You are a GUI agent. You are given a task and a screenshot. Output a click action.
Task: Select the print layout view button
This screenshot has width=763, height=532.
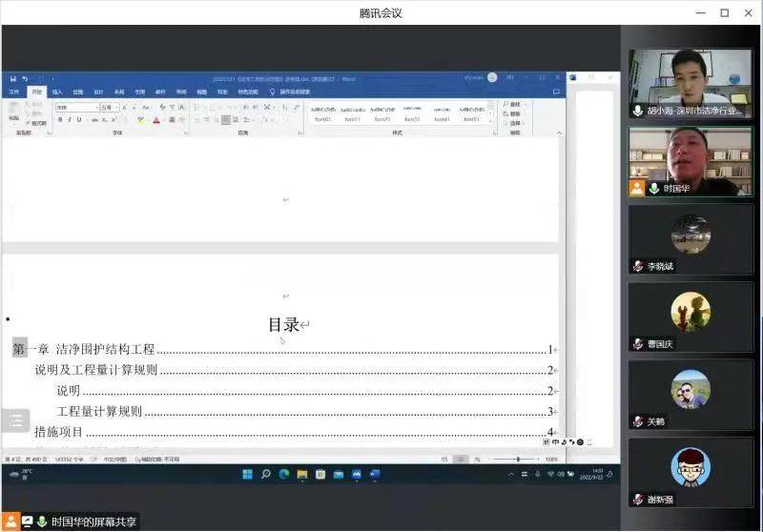tap(460, 459)
